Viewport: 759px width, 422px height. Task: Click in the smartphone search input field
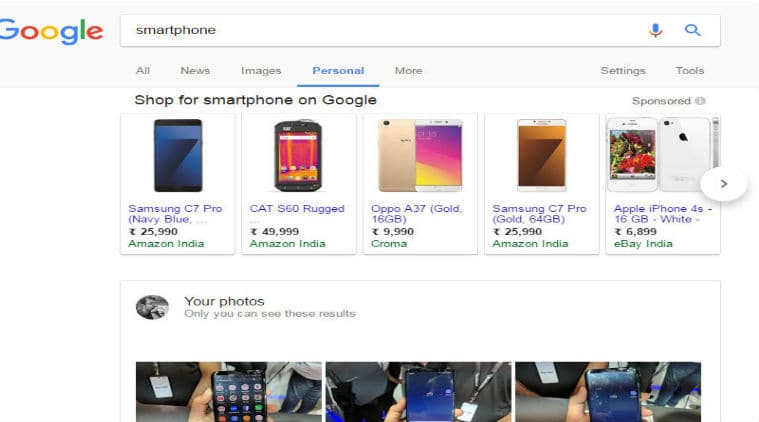382,30
